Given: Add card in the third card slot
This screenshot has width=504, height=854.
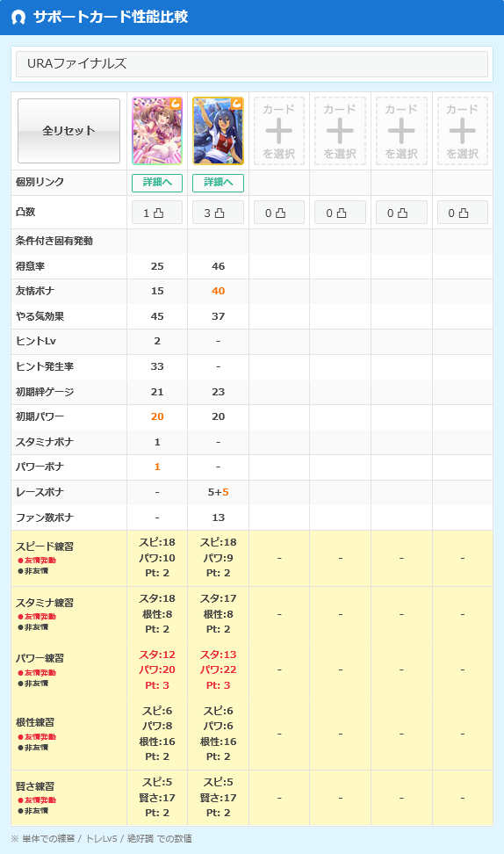Looking at the screenshot, I should 279,131.
